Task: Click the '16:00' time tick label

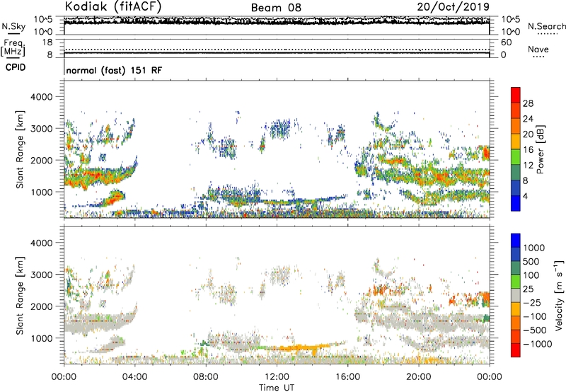Action: (x=347, y=377)
